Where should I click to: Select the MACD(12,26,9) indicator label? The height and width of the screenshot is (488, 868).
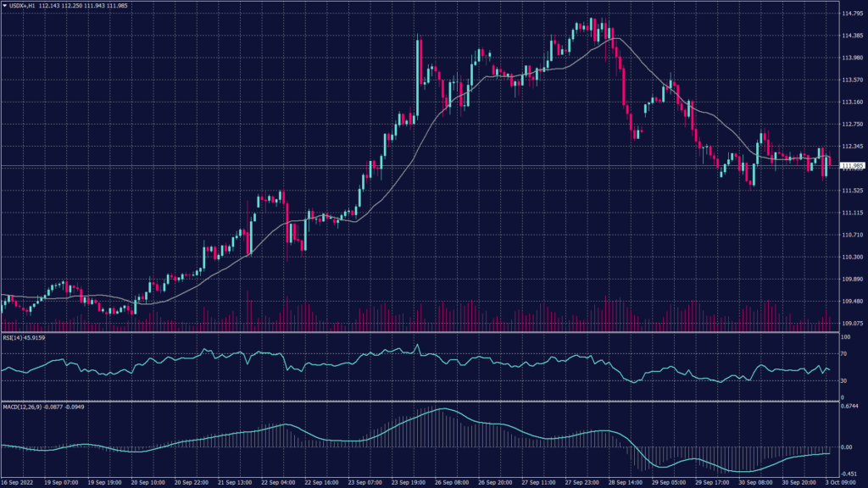(x=24, y=408)
